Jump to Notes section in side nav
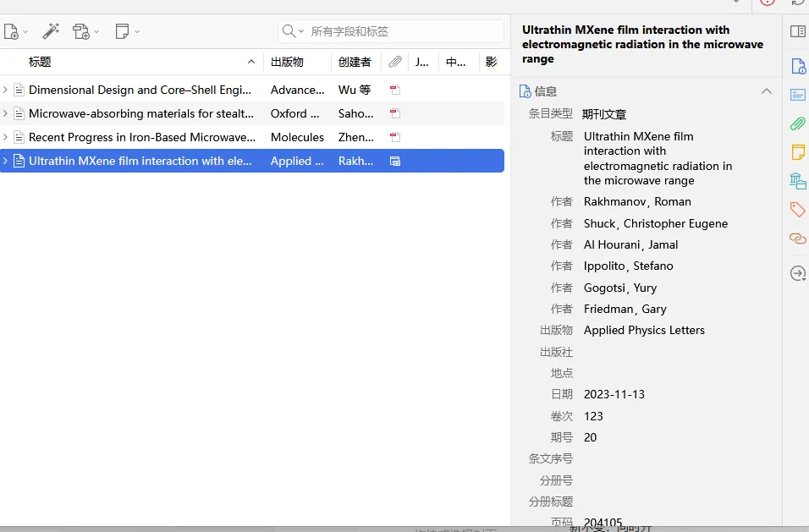 [x=798, y=152]
